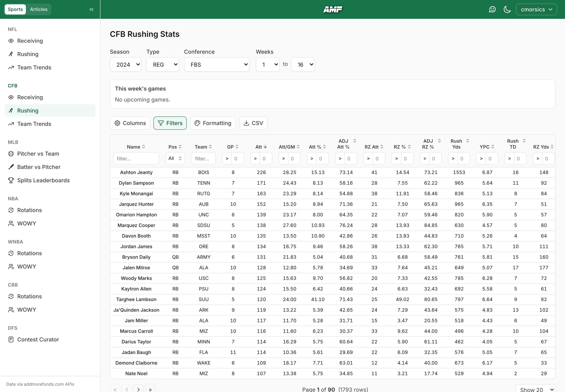The height and width of the screenshot is (392, 565).
Task: Open the end week dropdown showing 16
Action: (x=303, y=65)
